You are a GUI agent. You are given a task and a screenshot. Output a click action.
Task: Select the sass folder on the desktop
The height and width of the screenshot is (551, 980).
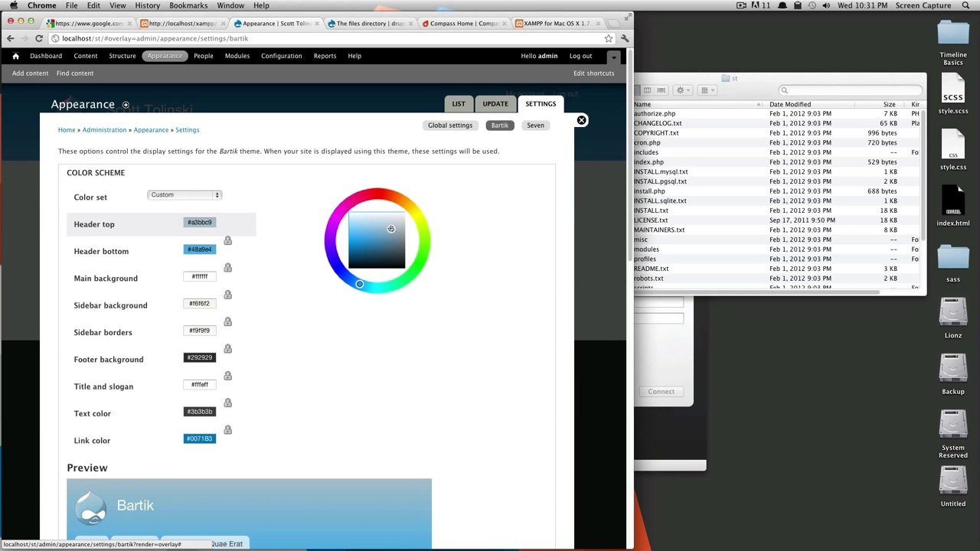953,259
